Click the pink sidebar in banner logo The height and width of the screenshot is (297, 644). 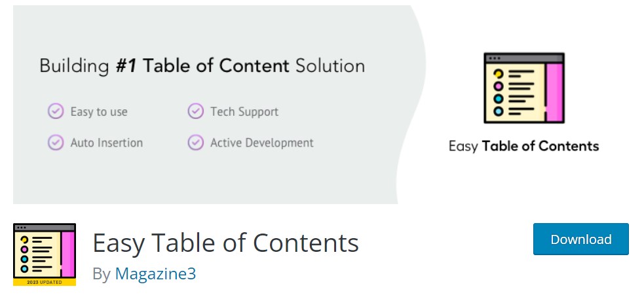(x=554, y=93)
